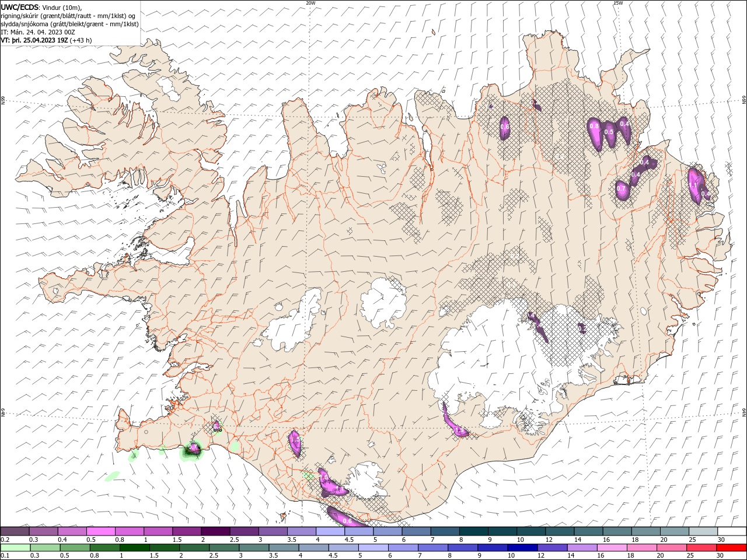Image resolution: width=747 pixels, height=560 pixels.
Task: Pick the light grey 25–30 swatch in snow legend
Action: pyautogui.click(x=703, y=531)
